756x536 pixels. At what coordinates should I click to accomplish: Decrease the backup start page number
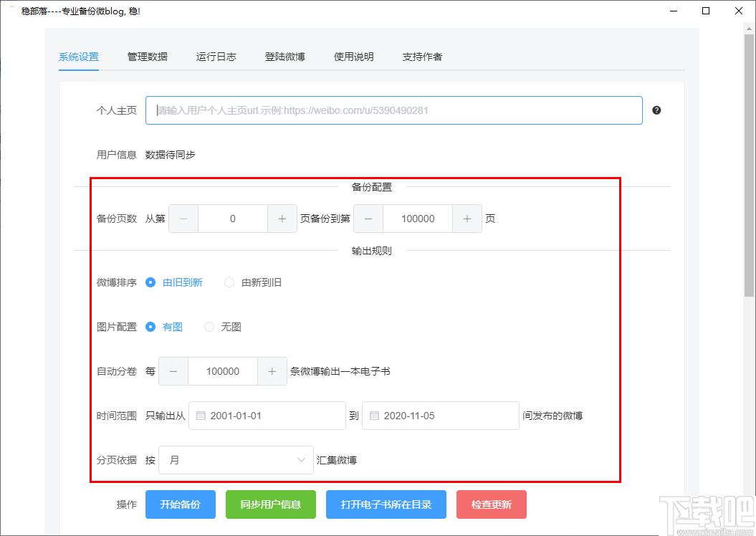click(x=183, y=219)
